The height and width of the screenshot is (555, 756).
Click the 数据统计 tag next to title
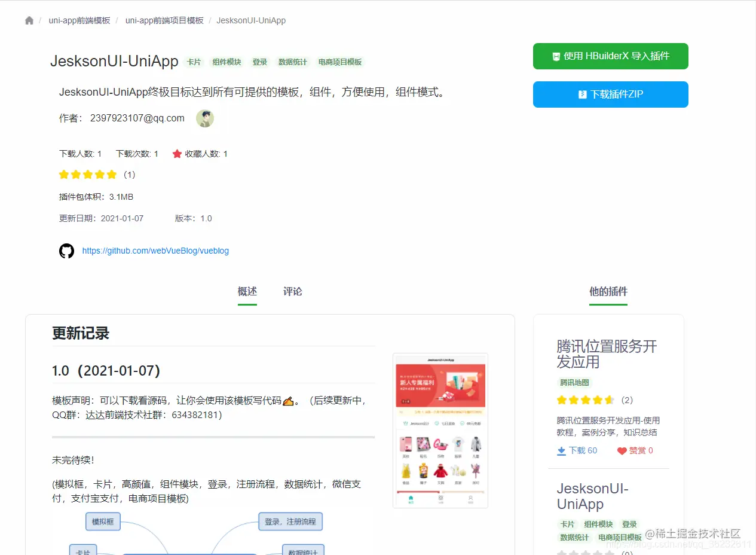click(x=293, y=62)
